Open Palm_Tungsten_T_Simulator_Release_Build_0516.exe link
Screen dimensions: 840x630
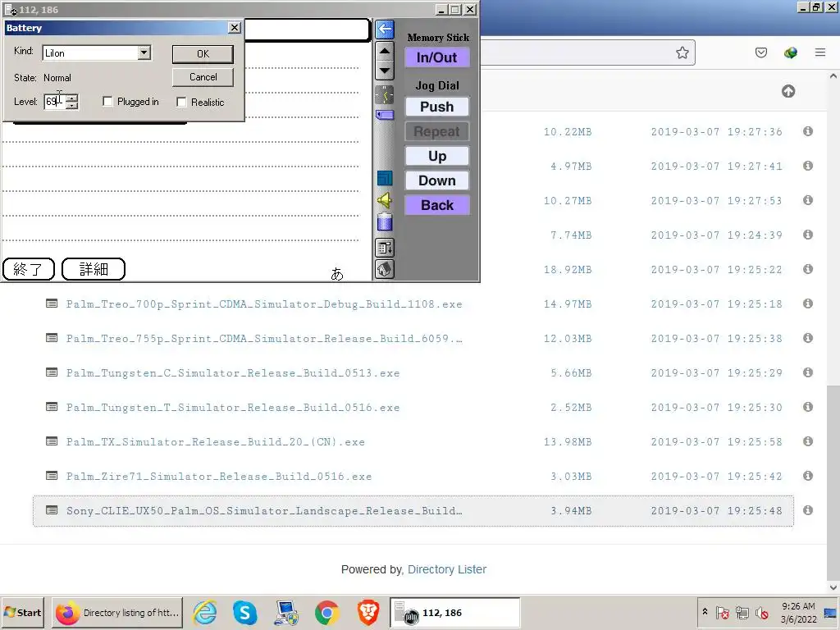[x=233, y=407]
